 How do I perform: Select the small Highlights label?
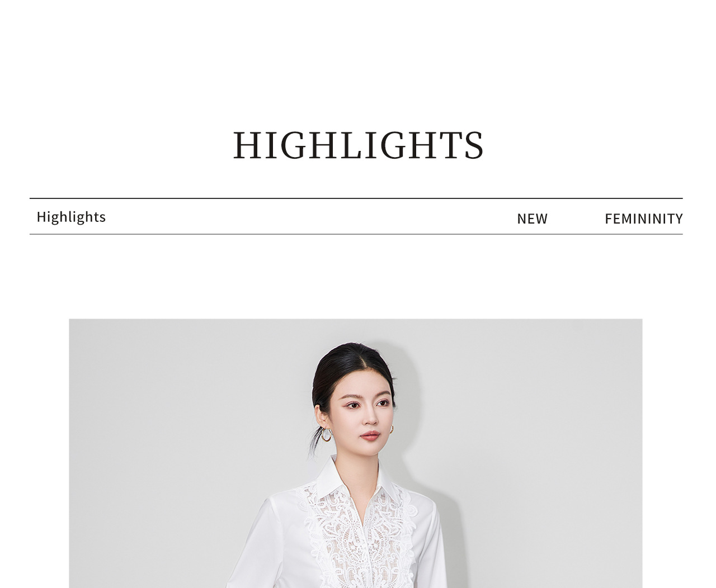pyautogui.click(x=71, y=217)
